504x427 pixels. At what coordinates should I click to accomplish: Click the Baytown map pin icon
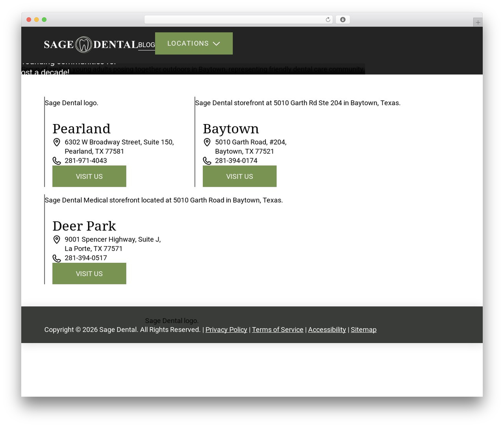(207, 142)
